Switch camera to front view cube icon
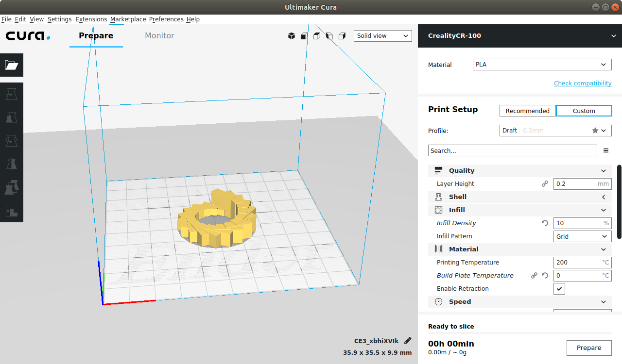Screen dimensions: 622x364 [x=304, y=36]
